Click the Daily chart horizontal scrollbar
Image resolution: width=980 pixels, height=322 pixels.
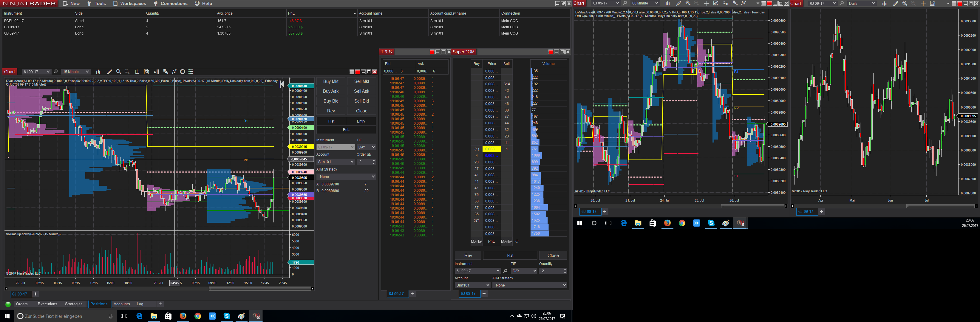coord(940,206)
